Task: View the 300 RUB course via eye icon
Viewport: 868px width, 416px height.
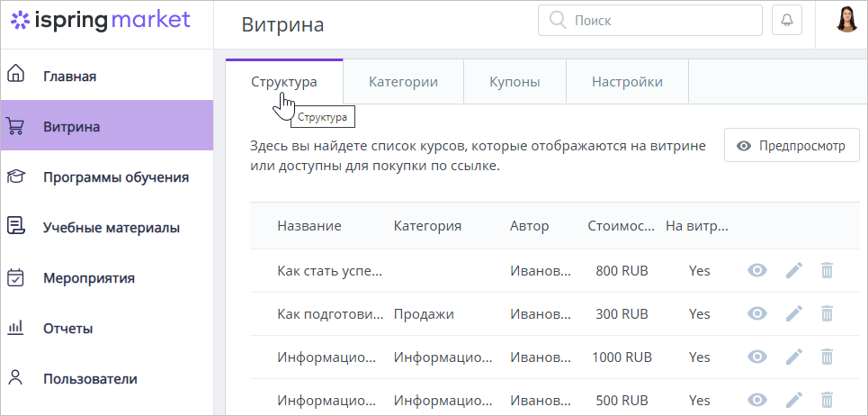Action: point(757,313)
